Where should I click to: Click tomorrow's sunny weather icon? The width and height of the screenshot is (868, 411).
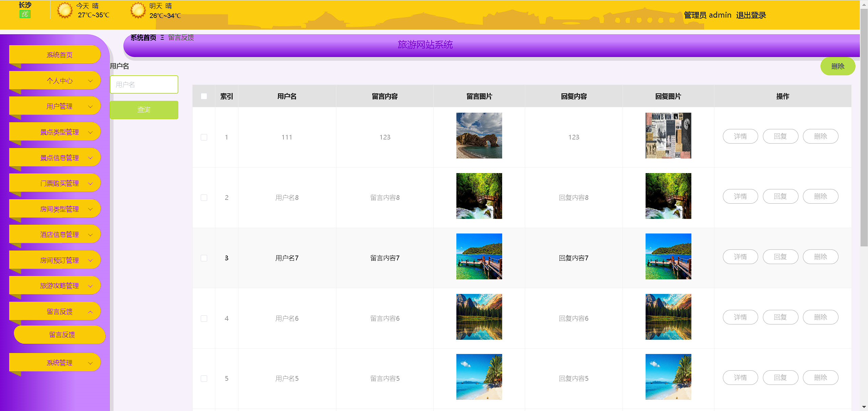click(138, 10)
